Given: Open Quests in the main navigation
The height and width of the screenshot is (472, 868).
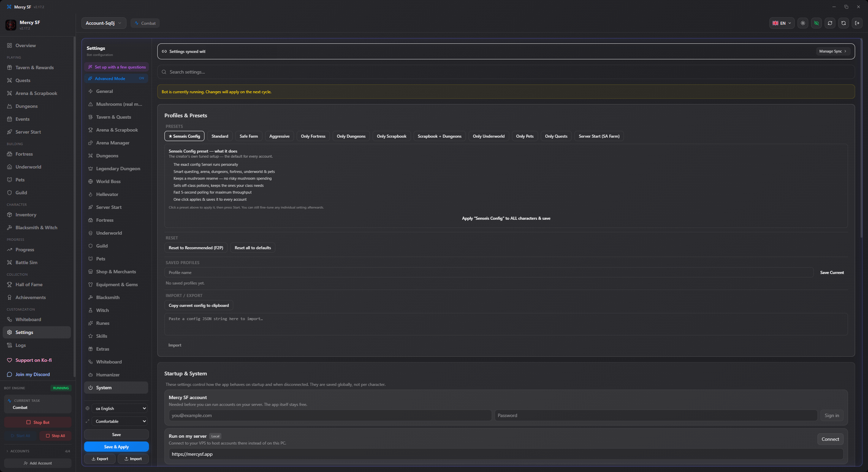Looking at the screenshot, I should pyautogui.click(x=37, y=80).
